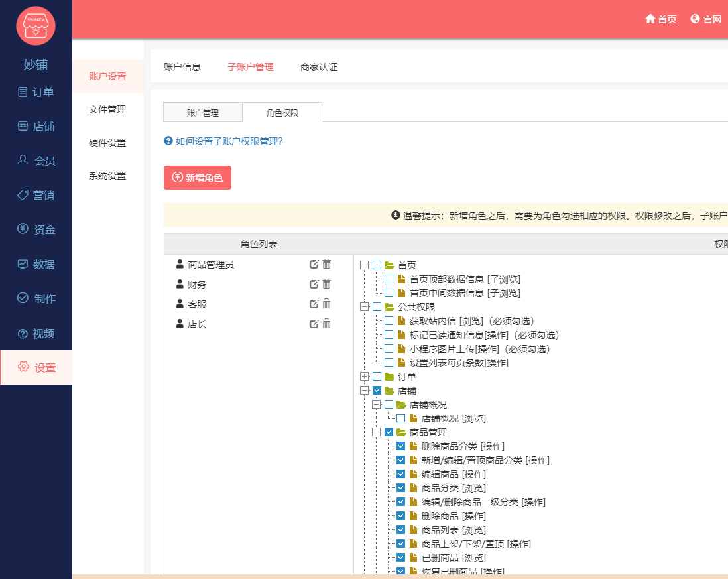Open the 制作 production sidebar item
This screenshot has width=728, height=579.
(x=36, y=298)
